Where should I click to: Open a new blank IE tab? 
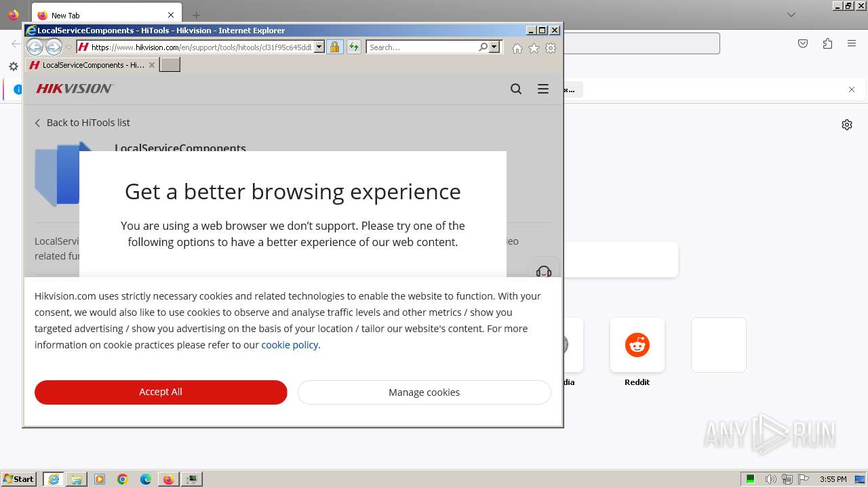tap(170, 65)
